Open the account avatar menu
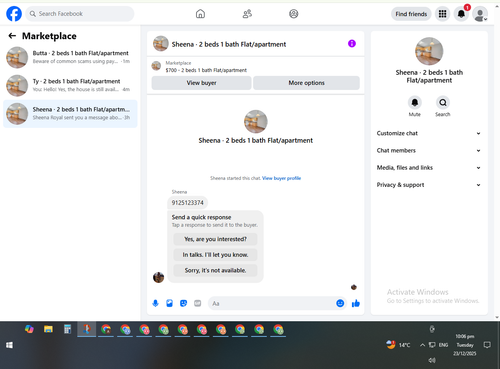The image size is (500, 369). [x=480, y=14]
